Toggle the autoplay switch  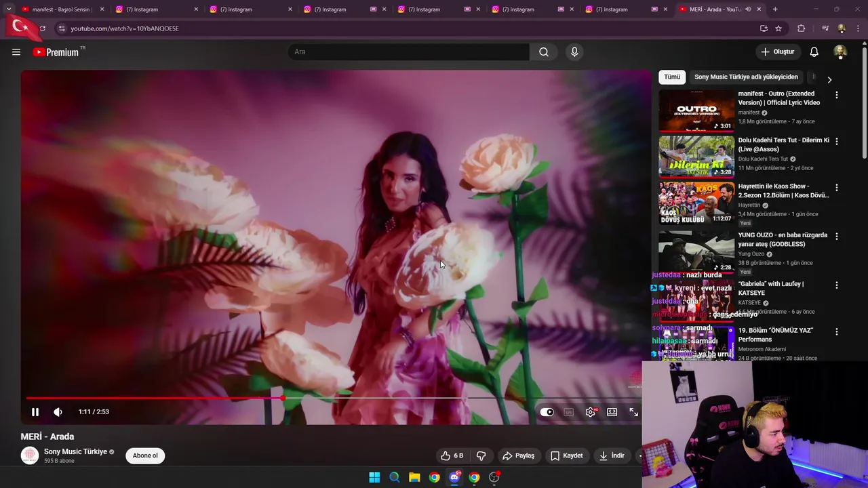tap(547, 412)
